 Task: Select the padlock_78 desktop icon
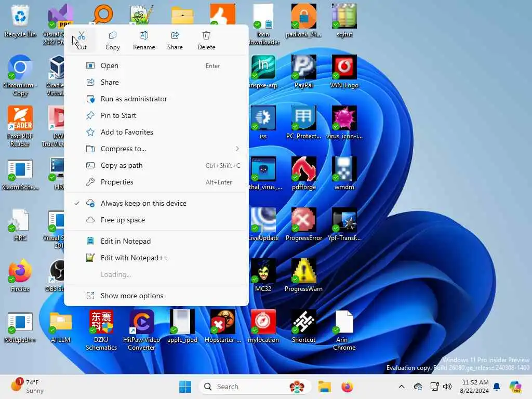point(303,21)
